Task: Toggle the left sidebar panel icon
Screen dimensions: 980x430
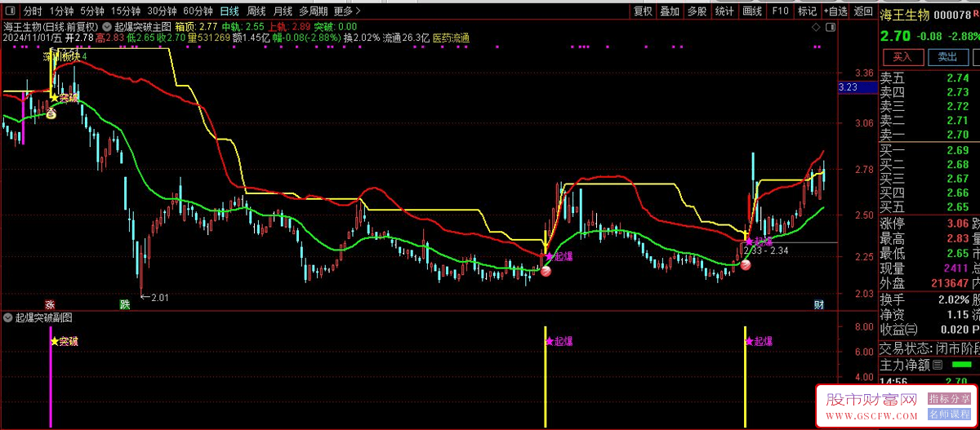Action: [10, 11]
